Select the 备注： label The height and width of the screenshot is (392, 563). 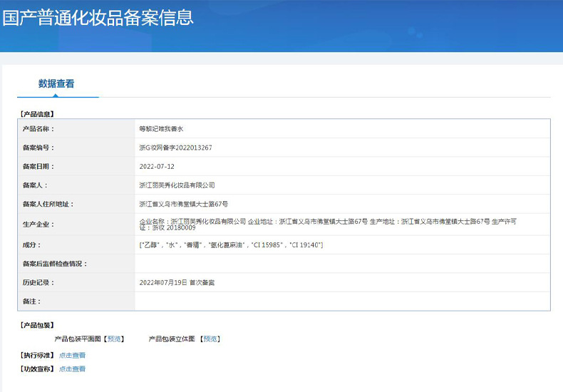coord(32,301)
